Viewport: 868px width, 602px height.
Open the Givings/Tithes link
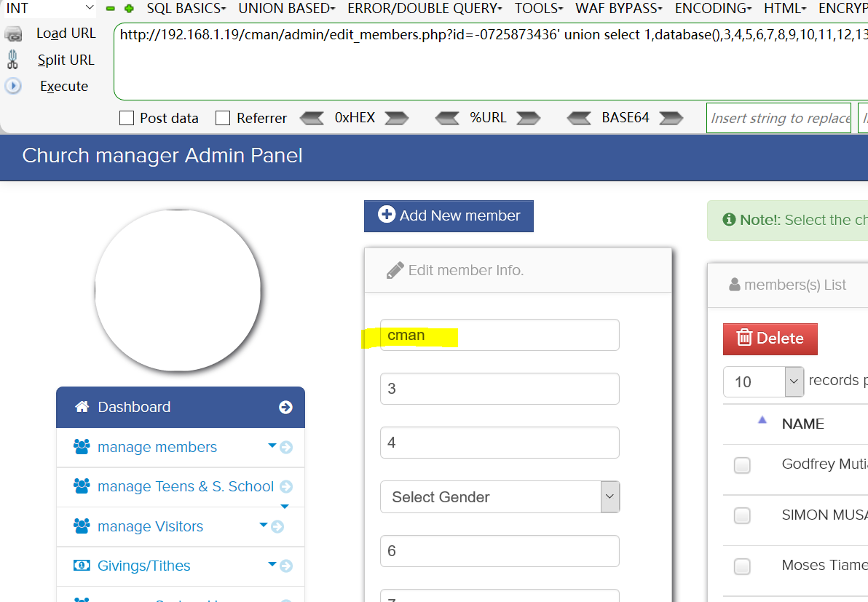click(144, 566)
